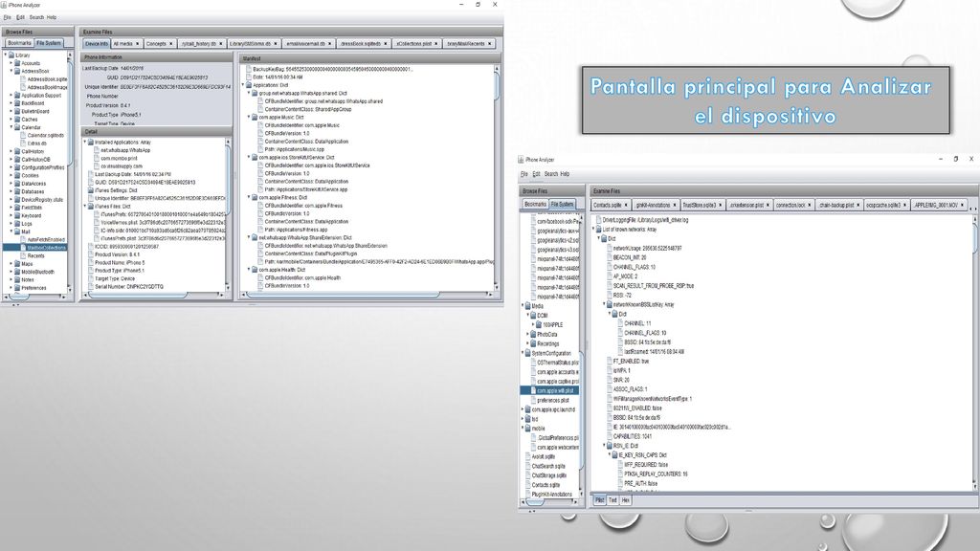
Task: Select the Device Info tab
Action: (97, 44)
